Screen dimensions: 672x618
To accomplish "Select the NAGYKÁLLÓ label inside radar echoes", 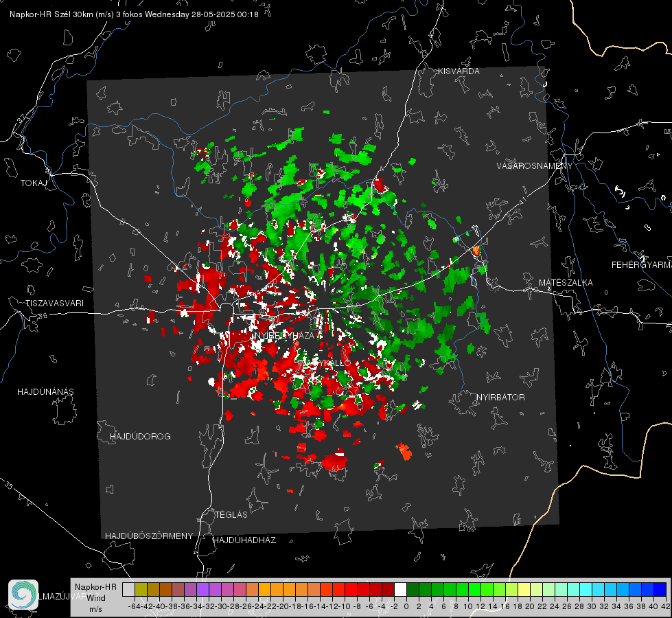I will point(326,363).
